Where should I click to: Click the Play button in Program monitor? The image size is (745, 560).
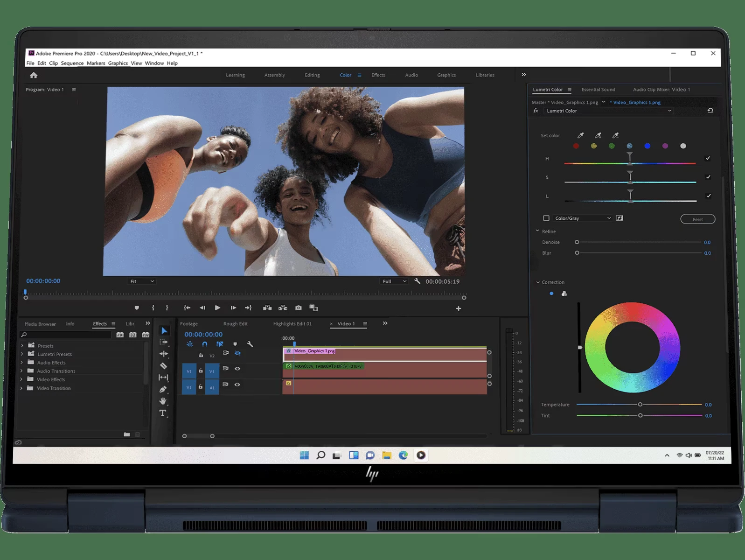[x=217, y=308]
